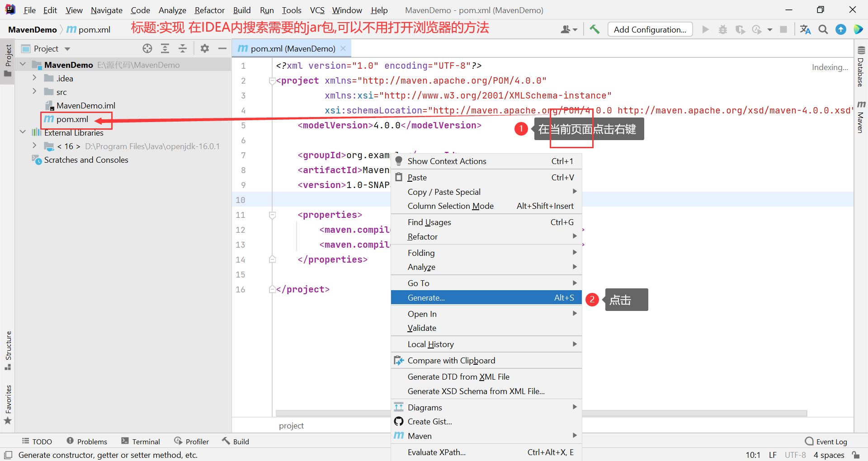The image size is (868, 461).
Task: Open the Structure tool window
Action: [x=8, y=351]
